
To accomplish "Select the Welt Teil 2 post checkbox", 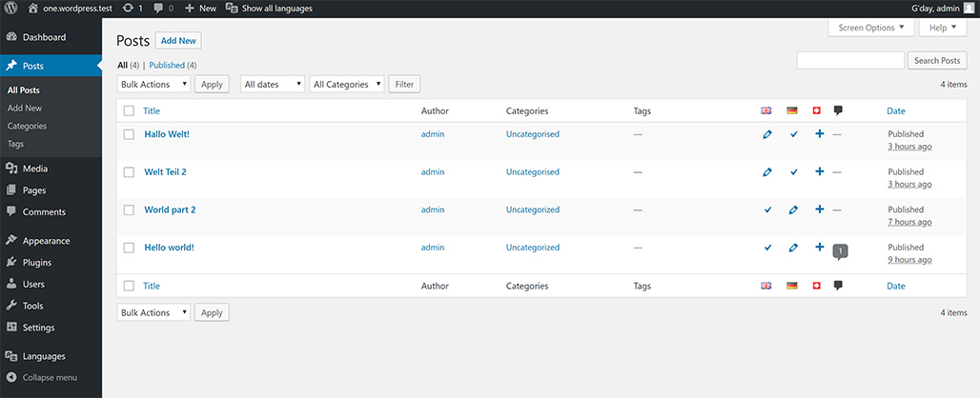I will point(129,172).
